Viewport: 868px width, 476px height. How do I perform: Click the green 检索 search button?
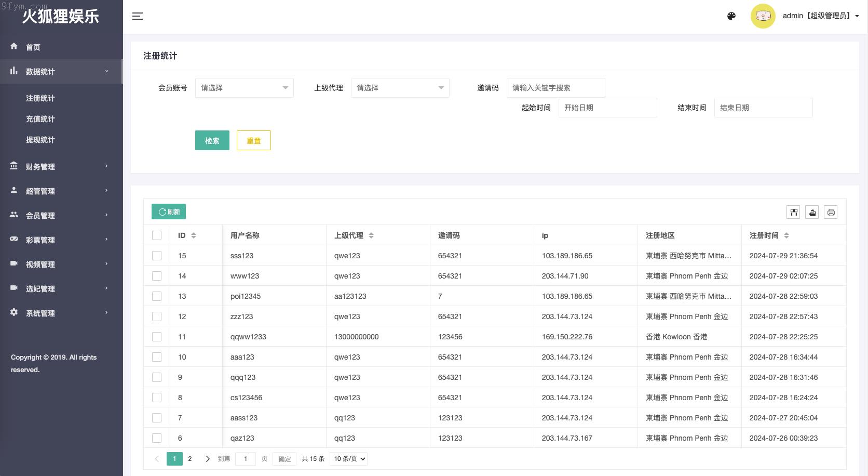tap(212, 140)
